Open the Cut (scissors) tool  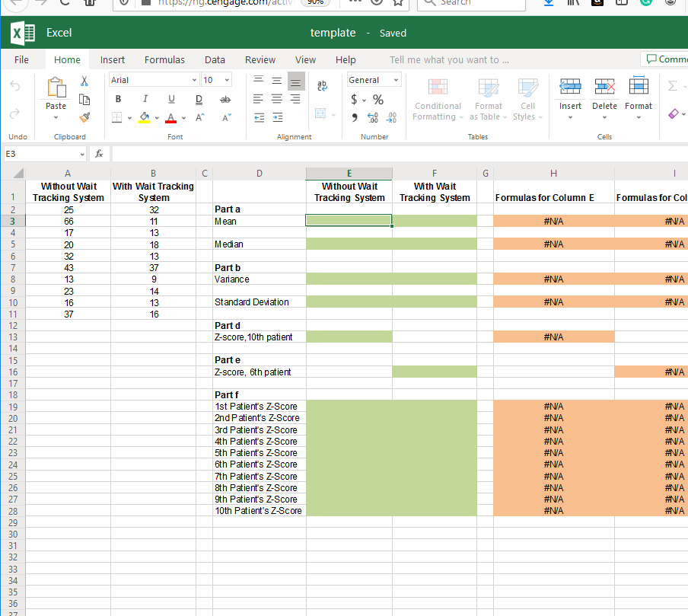click(84, 81)
